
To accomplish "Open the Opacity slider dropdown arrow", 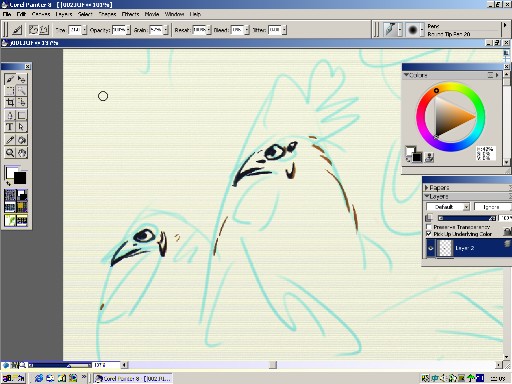I will 128,30.
